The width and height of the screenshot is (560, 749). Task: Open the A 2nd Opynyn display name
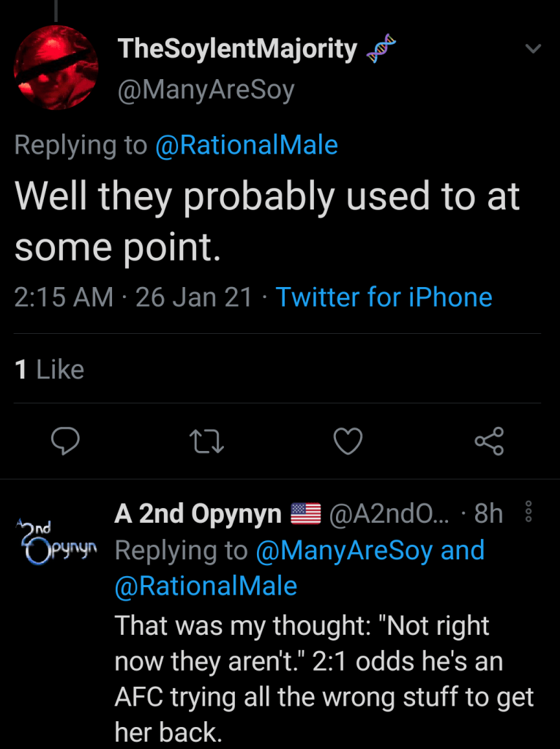click(x=198, y=514)
